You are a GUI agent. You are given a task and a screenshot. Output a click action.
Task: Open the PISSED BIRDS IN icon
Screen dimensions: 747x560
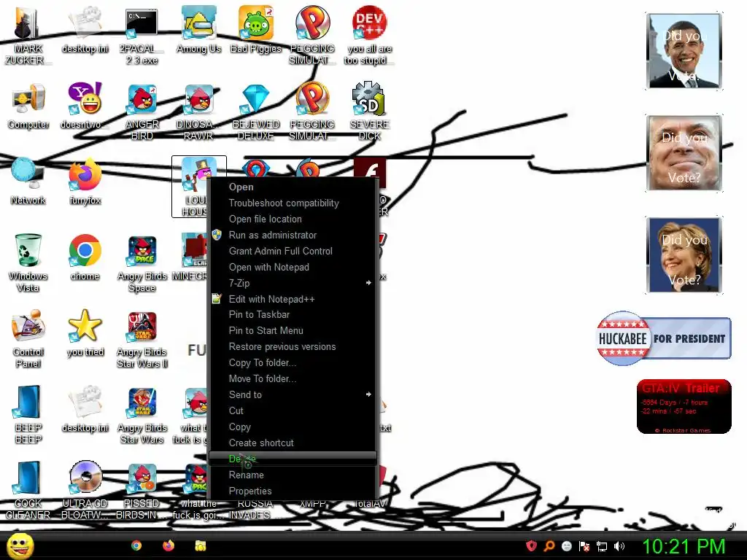click(x=142, y=491)
